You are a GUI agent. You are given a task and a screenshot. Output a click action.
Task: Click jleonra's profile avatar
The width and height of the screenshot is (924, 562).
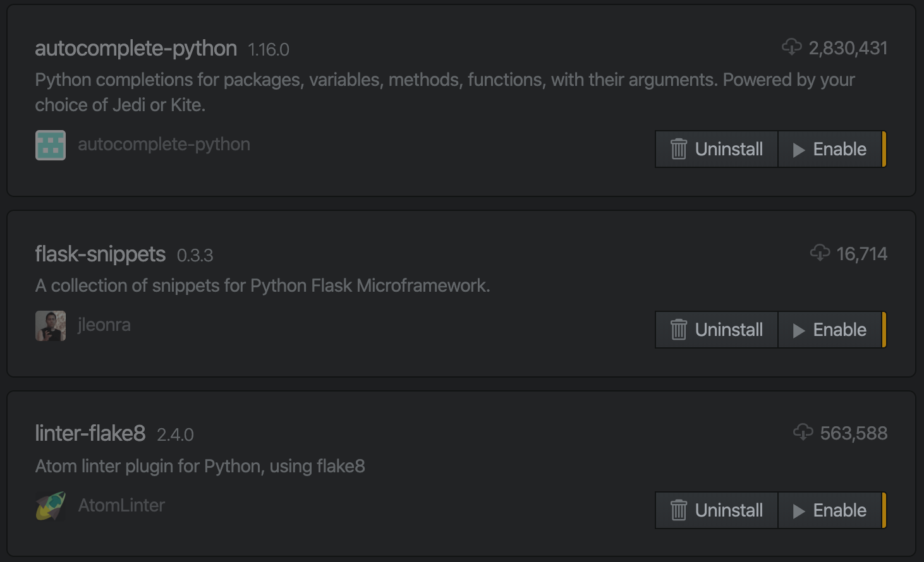click(51, 326)
